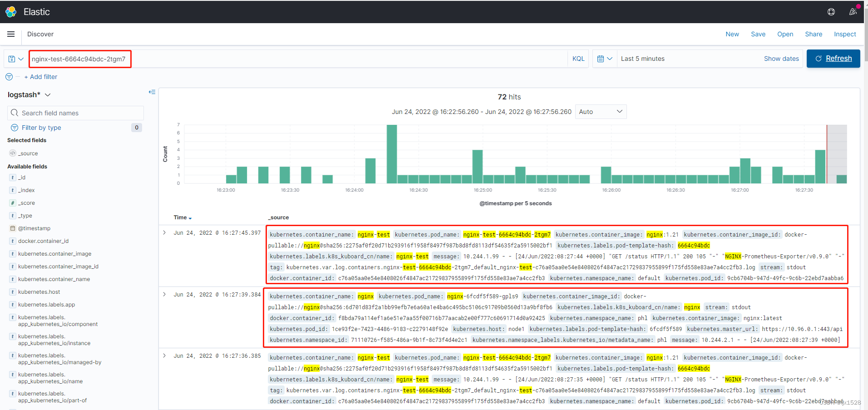The height and width of the screenshot is (410, 868).
Task: Click the Discover breadcrumb
Action: pos(40,34)
